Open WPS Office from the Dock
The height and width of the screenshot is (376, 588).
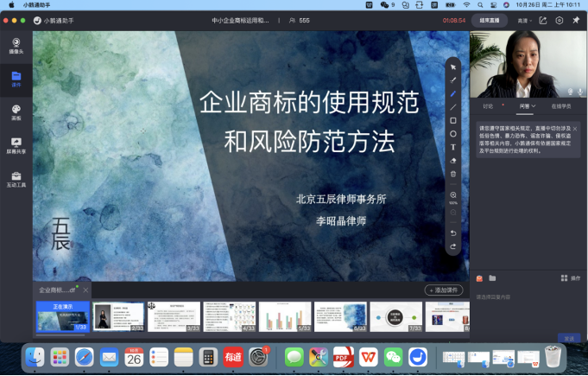[368, 357]
